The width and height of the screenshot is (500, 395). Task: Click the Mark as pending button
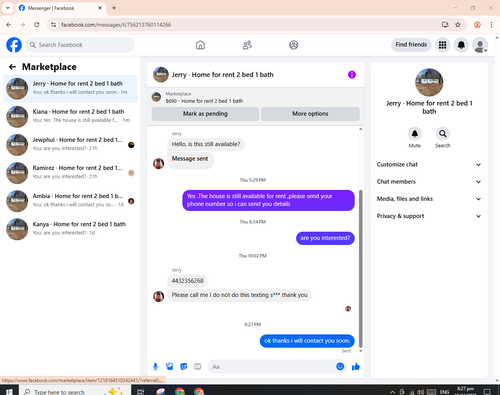coord(205,114)
